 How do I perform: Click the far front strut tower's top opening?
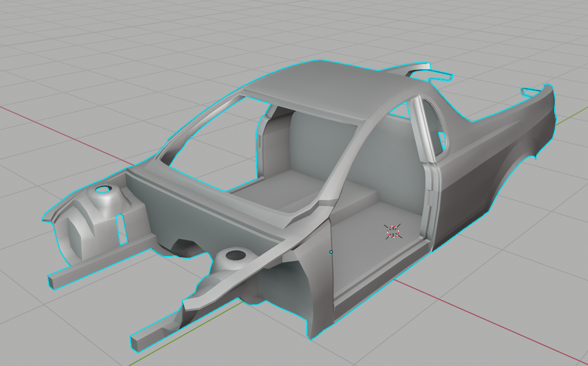pos(103,189)
